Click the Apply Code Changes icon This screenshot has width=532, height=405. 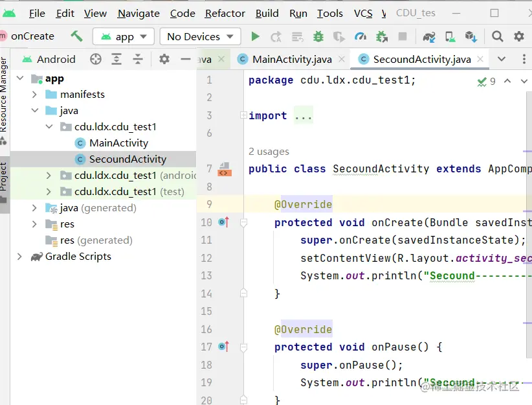[297, 36]
